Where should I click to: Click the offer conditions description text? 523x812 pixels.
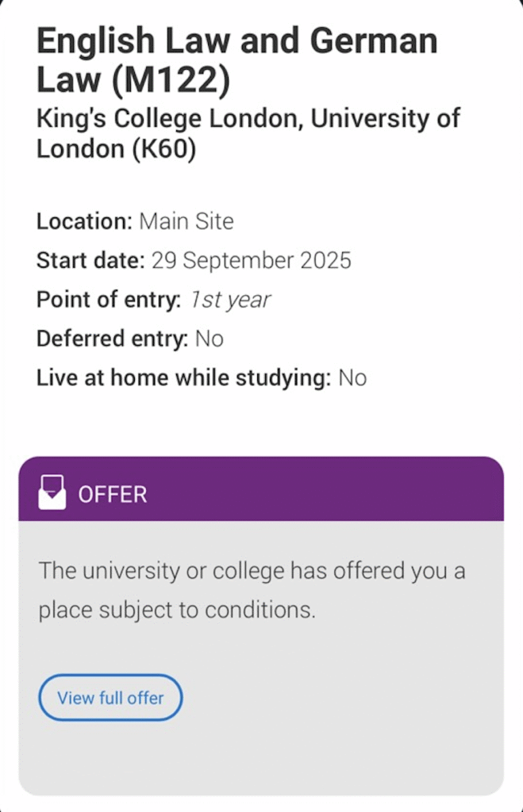tap(252, 590)
